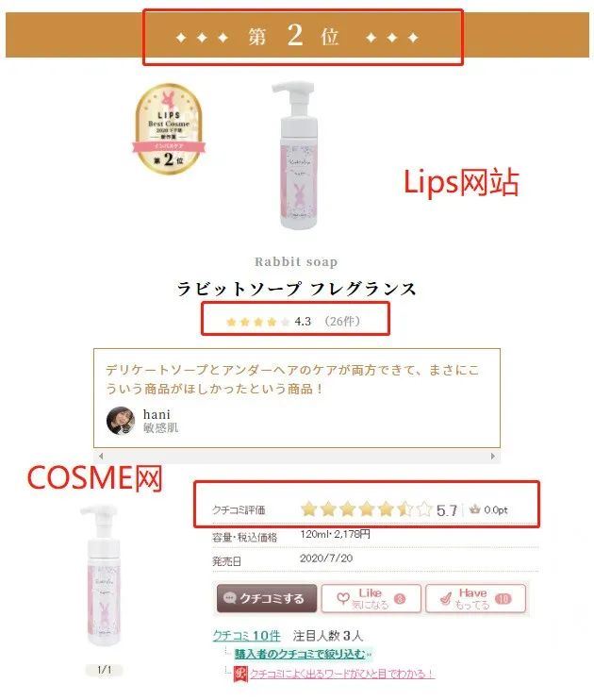This screenshot has width=594, height=700.
Task: Click the right arrow of the review scrollbar
Action: (x=493, y=457)
